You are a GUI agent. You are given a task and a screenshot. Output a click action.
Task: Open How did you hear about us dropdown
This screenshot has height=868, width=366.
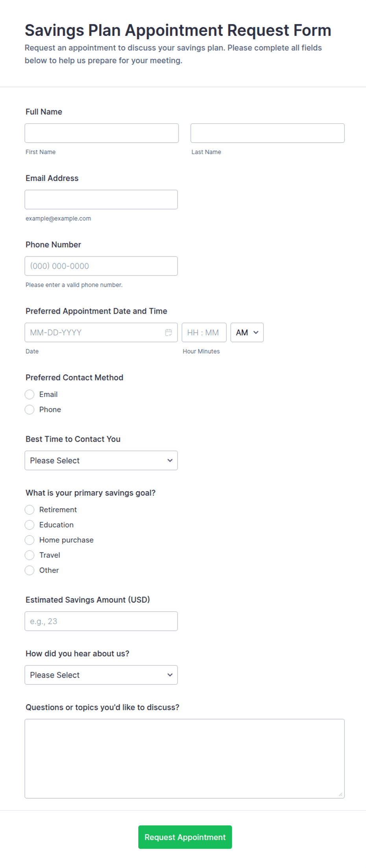coord(101,675)
